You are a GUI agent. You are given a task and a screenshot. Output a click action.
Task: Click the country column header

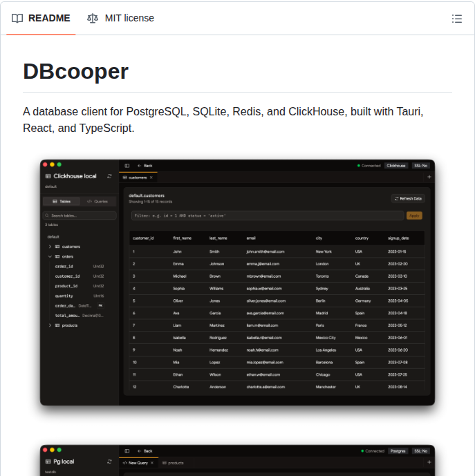tap(362, 238)
